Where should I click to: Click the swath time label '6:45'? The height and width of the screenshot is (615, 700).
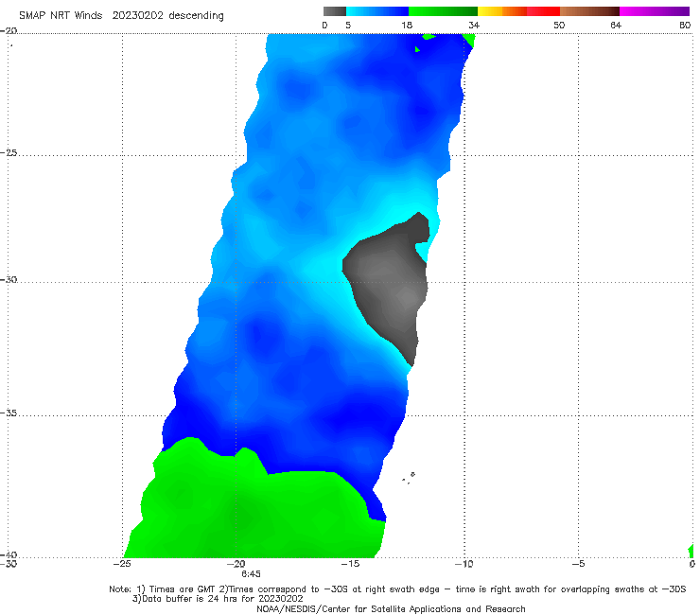(251, 574)
